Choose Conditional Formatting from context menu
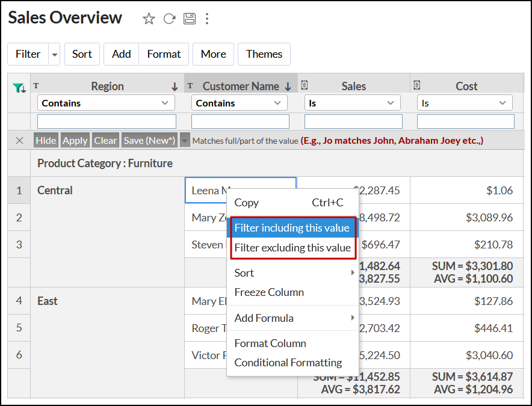The width and height of the screenshot is (532, 406). coord(288,363)
